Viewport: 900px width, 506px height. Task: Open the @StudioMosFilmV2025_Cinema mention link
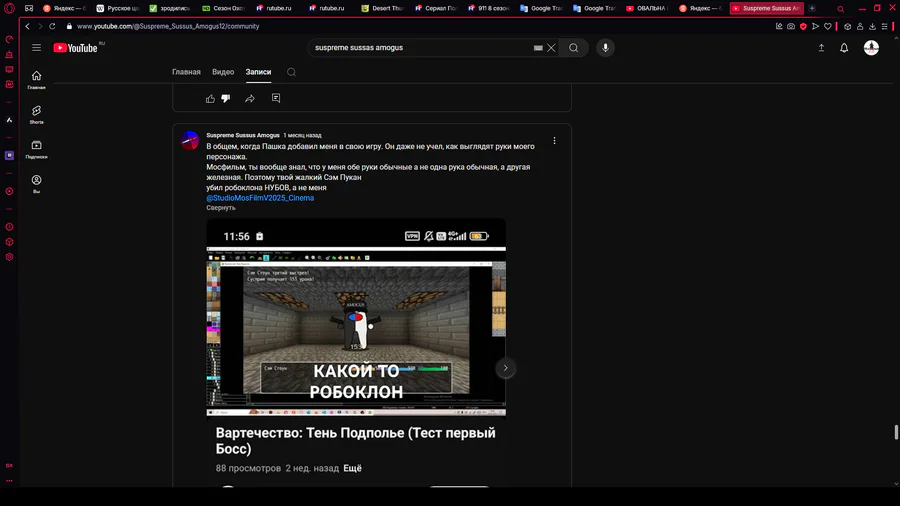(260, 198)
